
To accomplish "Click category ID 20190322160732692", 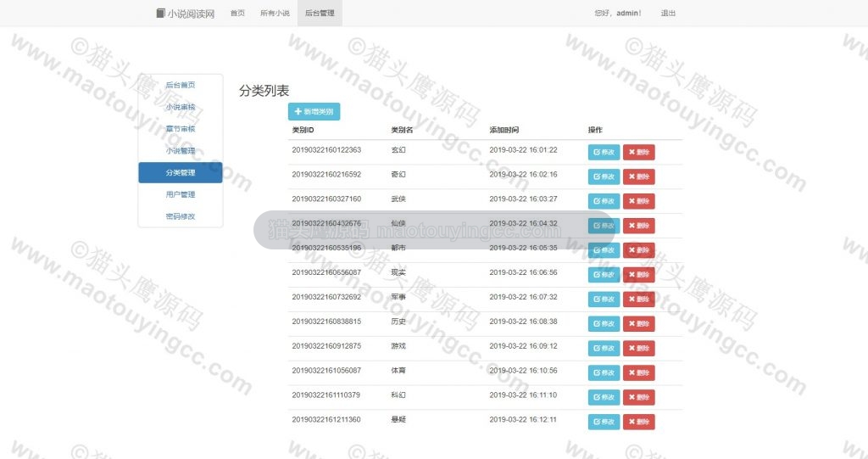I will (x=326, y=297).
